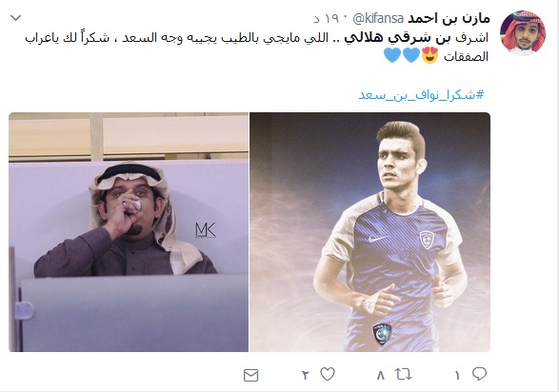Open the direct message envelope icon
The image size is (559, 392).
(x=251, y=375)
